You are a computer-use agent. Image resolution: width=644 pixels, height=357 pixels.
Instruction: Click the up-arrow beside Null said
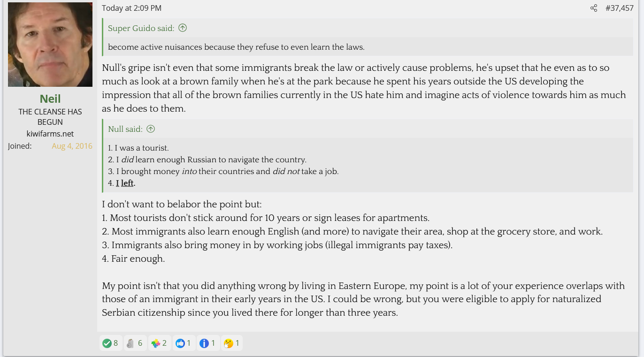pos(151,129)
